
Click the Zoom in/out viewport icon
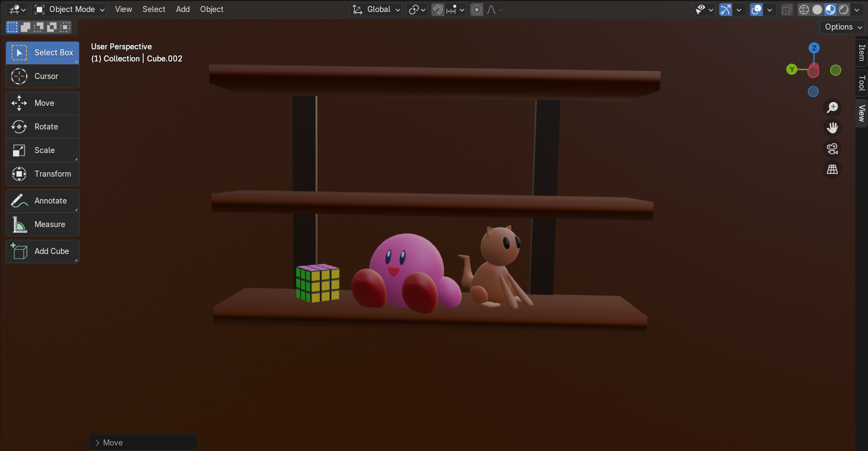point(832,107)
